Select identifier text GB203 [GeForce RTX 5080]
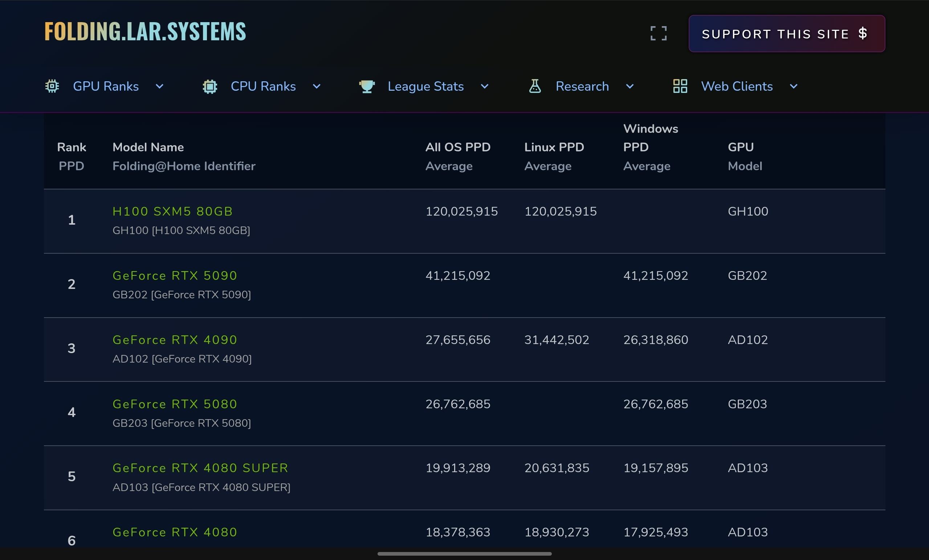 click(182, 423)
